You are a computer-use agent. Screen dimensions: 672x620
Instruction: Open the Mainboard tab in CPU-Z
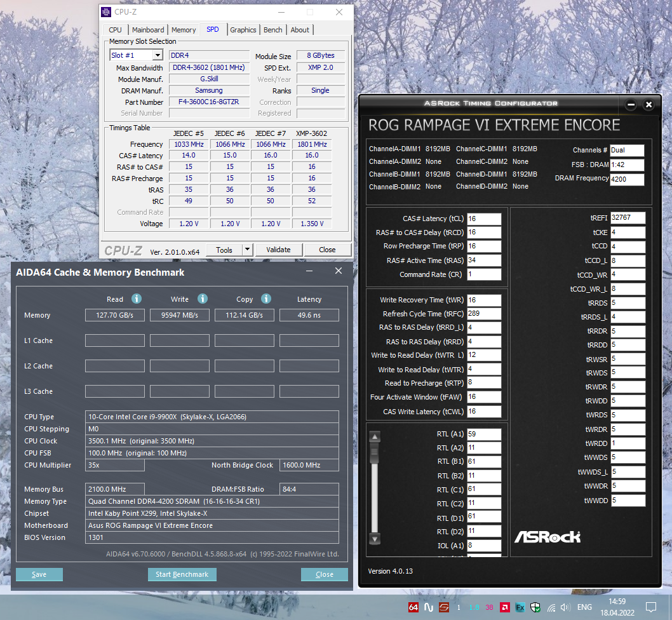148,30
